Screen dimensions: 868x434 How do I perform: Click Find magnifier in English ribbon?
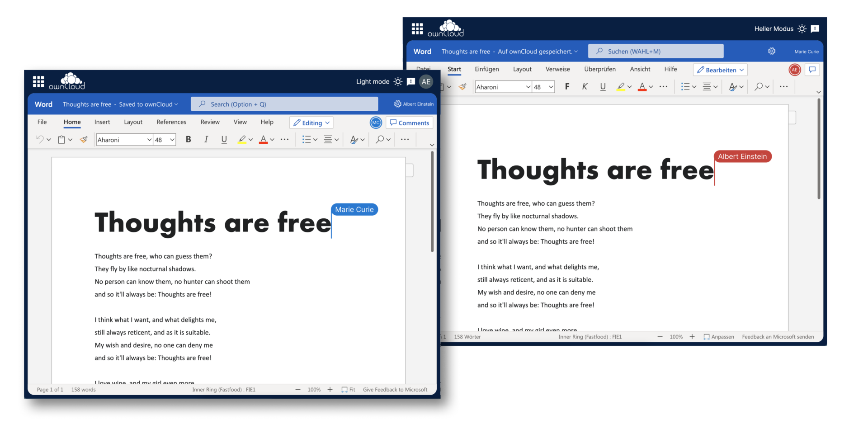pos(380,139)
